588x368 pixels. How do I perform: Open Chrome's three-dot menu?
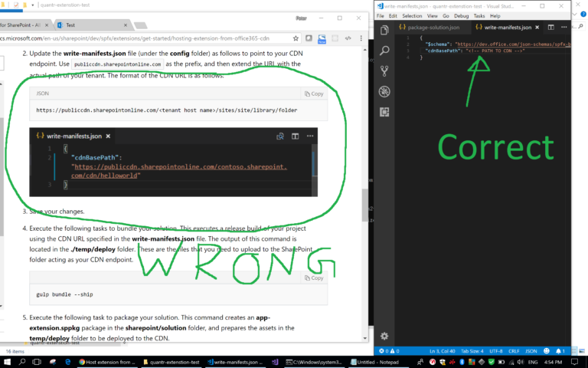(361, 38)
